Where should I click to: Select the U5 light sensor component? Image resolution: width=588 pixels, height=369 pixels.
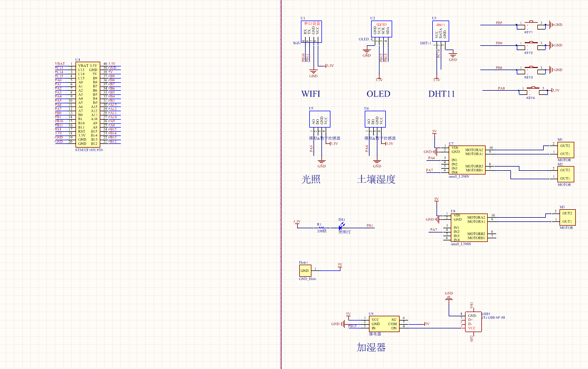click(320, 119)
